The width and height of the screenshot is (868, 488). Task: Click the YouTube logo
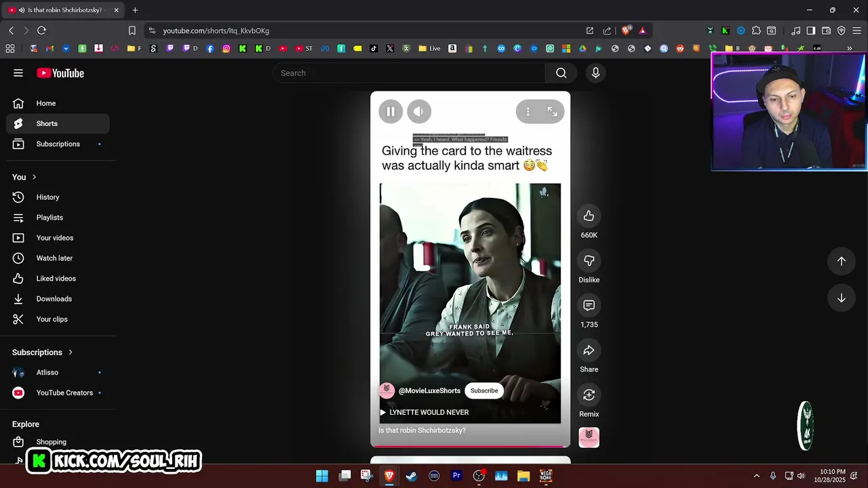(x=60, y=73)
